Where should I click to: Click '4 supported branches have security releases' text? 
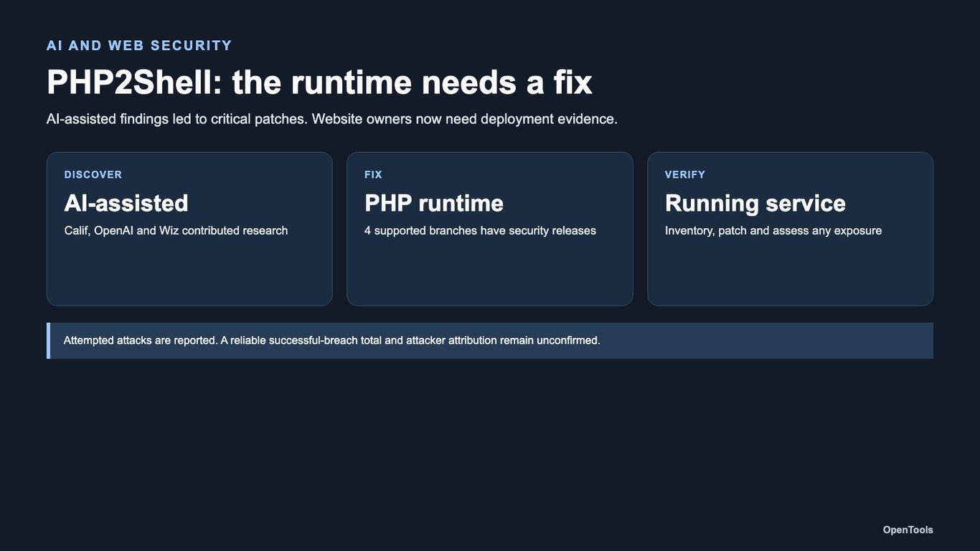pos(480,231)
